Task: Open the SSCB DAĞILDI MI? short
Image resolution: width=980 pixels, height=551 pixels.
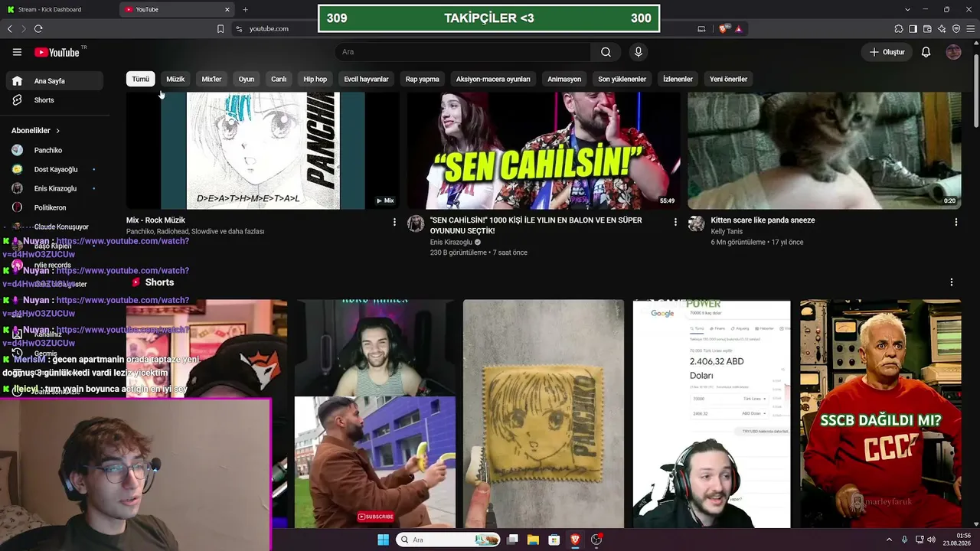Action: (880, 413)
